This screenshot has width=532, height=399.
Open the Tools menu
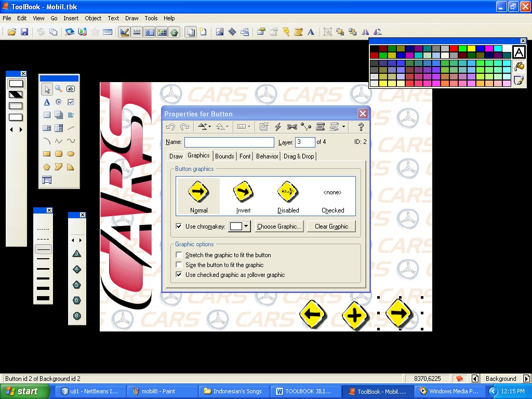coord(151,18)
